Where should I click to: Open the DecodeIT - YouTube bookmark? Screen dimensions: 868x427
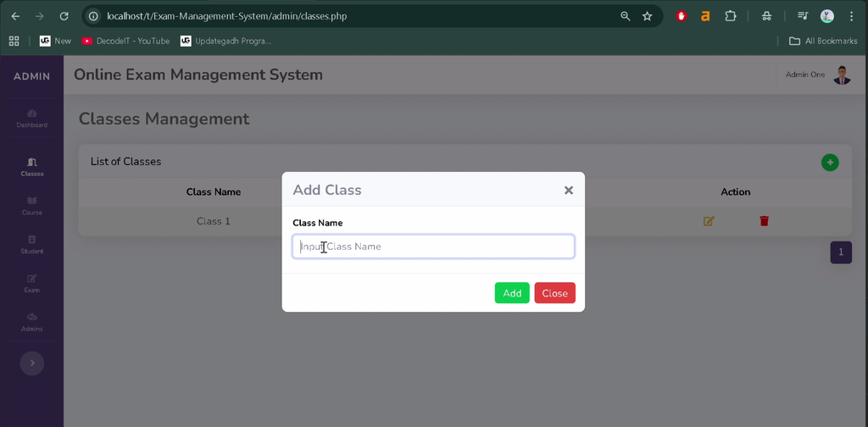(125, 41)
